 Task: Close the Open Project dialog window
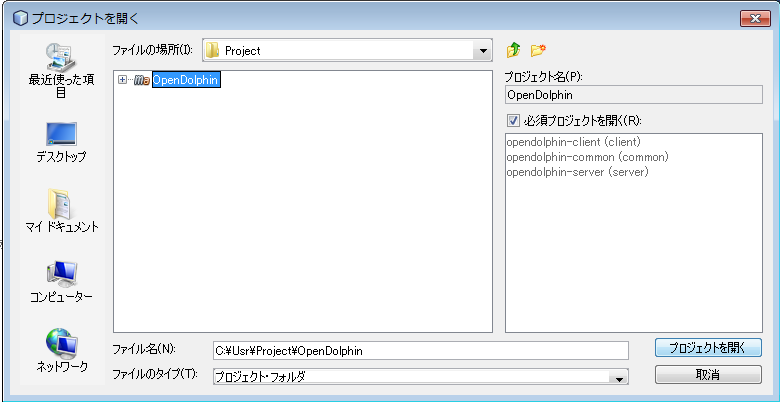755,19
